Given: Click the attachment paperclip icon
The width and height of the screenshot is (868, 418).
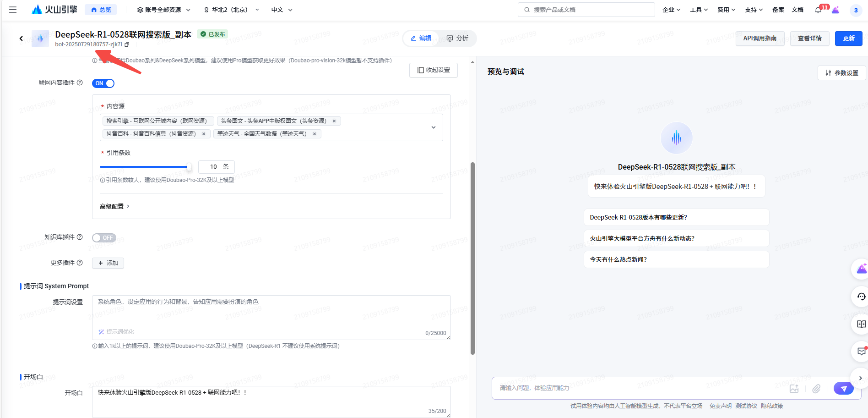Looking at the screenshot, I should pyautogui.click(x=816, y=389).
